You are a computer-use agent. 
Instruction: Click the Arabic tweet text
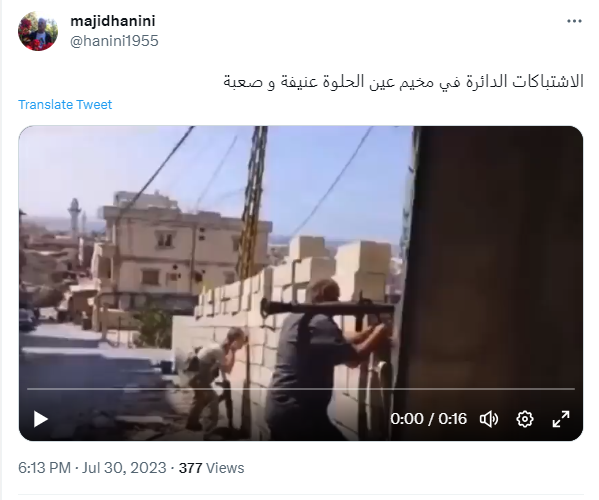403,81
